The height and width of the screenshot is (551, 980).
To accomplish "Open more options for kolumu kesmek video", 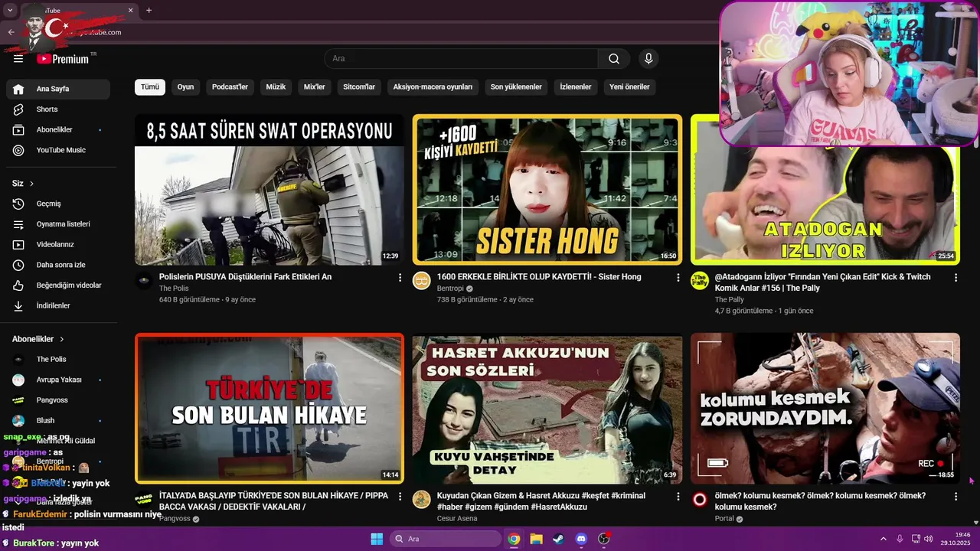I will [955, 497].
